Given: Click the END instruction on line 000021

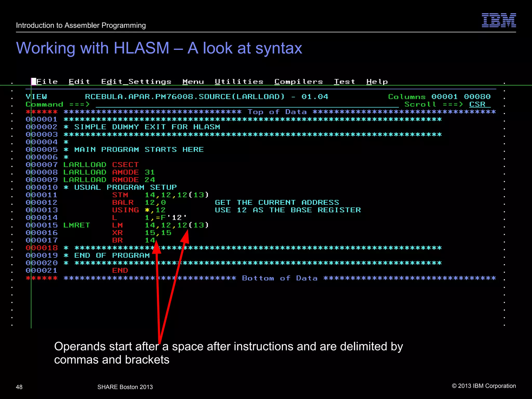Looking at the screenshot, I should (x=120, y=270).
